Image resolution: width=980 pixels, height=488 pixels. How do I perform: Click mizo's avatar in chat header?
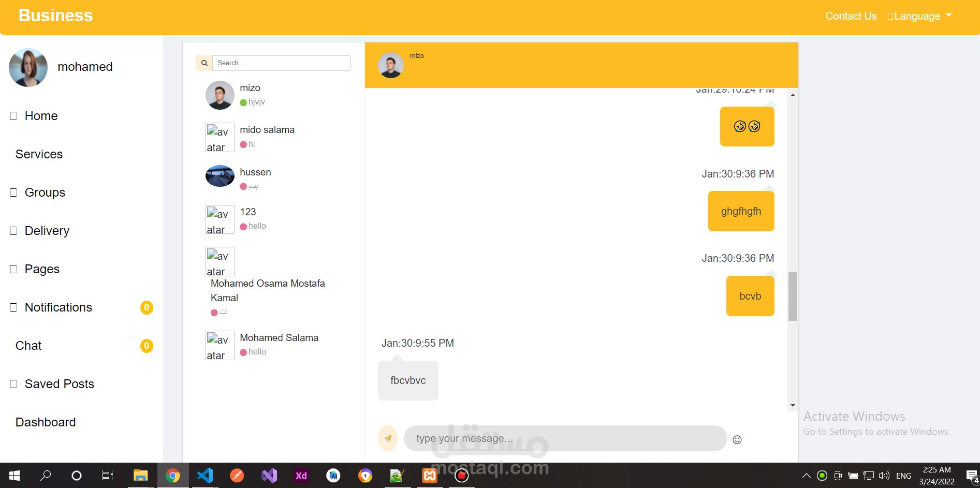pos(391,65)
